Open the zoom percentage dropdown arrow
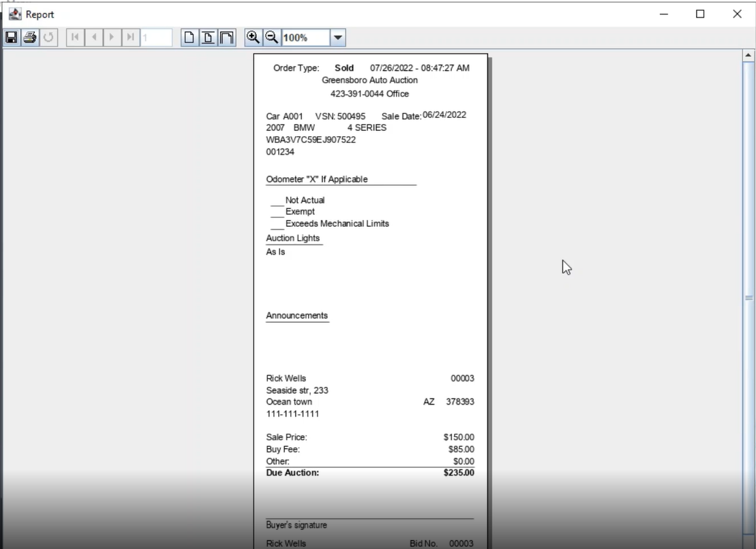Viewport: 756px width, 549px height. point(338,38)
